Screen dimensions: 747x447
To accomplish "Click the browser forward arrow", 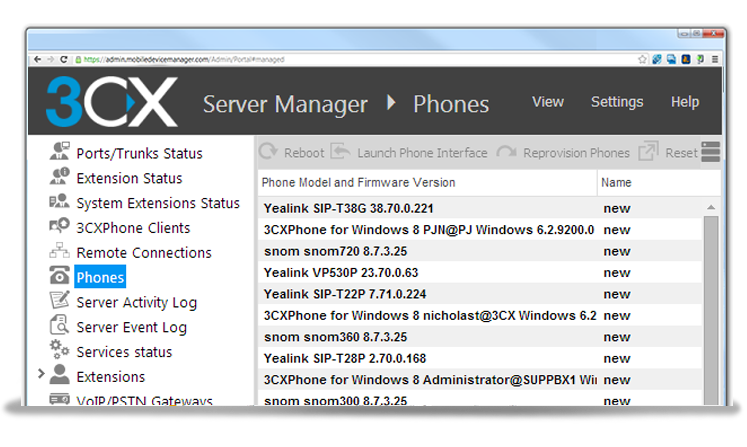I will (x=50, y=60).
